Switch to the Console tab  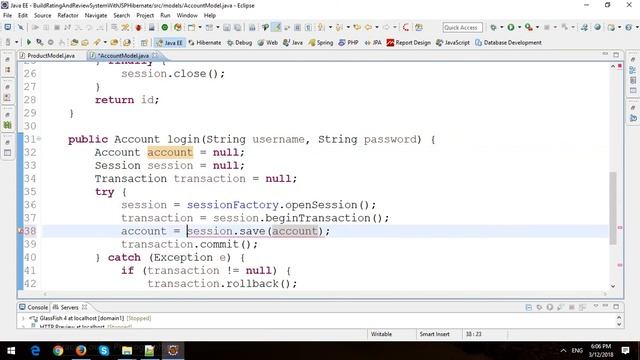pos(33,307)
